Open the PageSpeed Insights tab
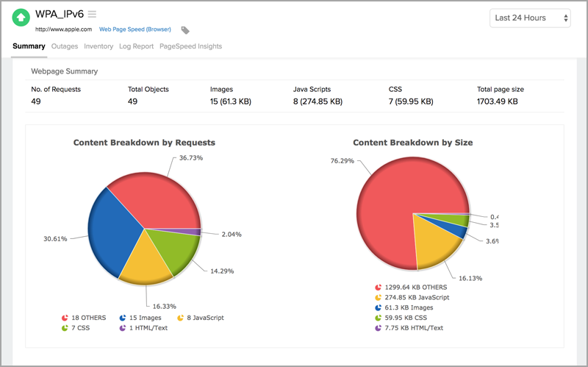Screen dimensions: 588x367 (x=190, y=46)
